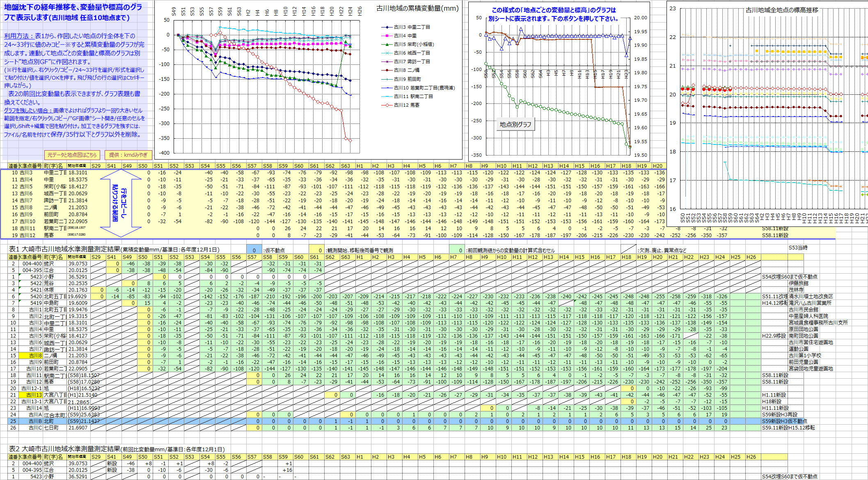
Task: Select remark cell 宮袋団地児童遊園地
Action: [811, 368]
